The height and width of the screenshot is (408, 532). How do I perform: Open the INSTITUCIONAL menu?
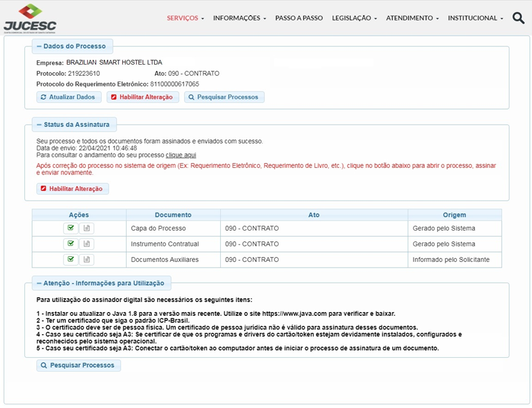475,18
